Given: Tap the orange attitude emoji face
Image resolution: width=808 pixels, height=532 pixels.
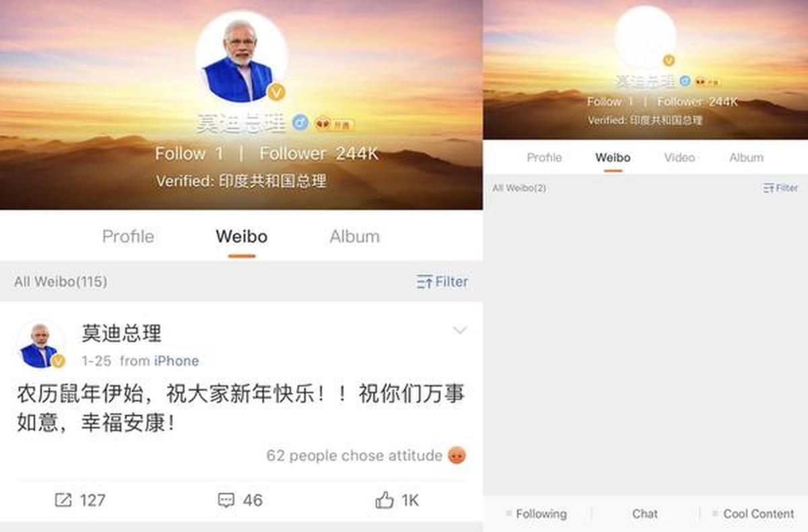Looking at the screenshot, I should point(457,455).
